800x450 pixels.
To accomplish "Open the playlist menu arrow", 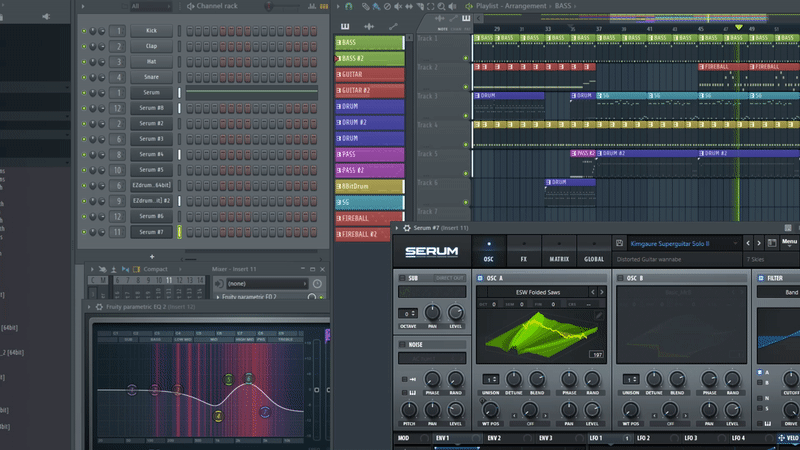I will click(x=338, y=6).
